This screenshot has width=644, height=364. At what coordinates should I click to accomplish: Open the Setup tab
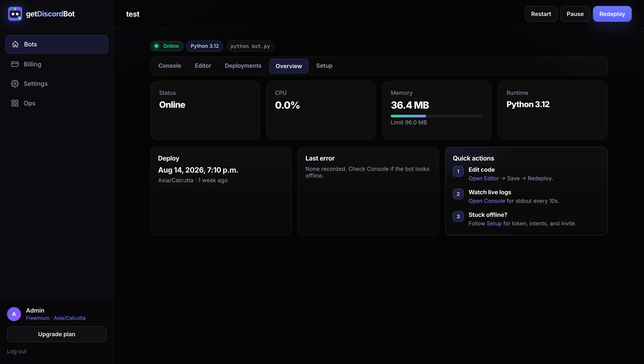[x=324, y=66]
